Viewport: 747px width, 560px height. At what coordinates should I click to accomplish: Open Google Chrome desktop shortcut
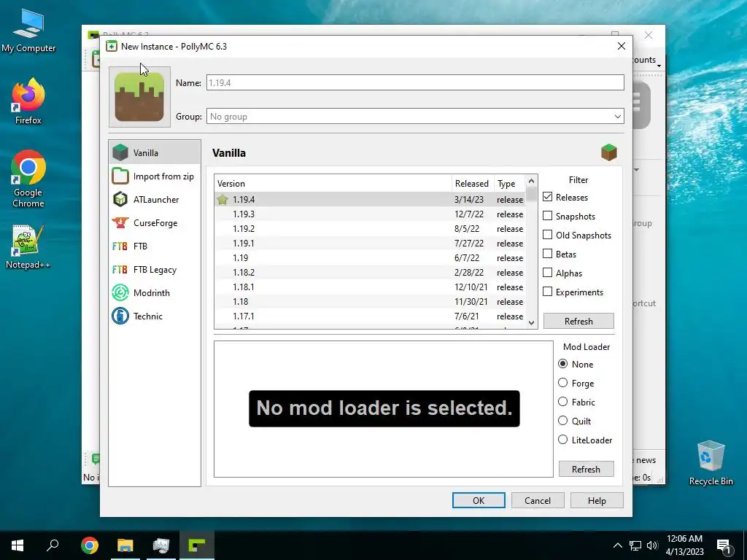tap(28, 179)
